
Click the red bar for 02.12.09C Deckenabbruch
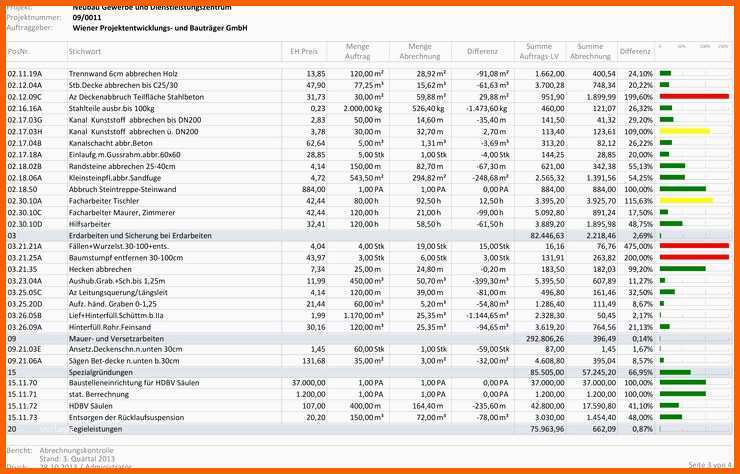[x=694, y=96]
